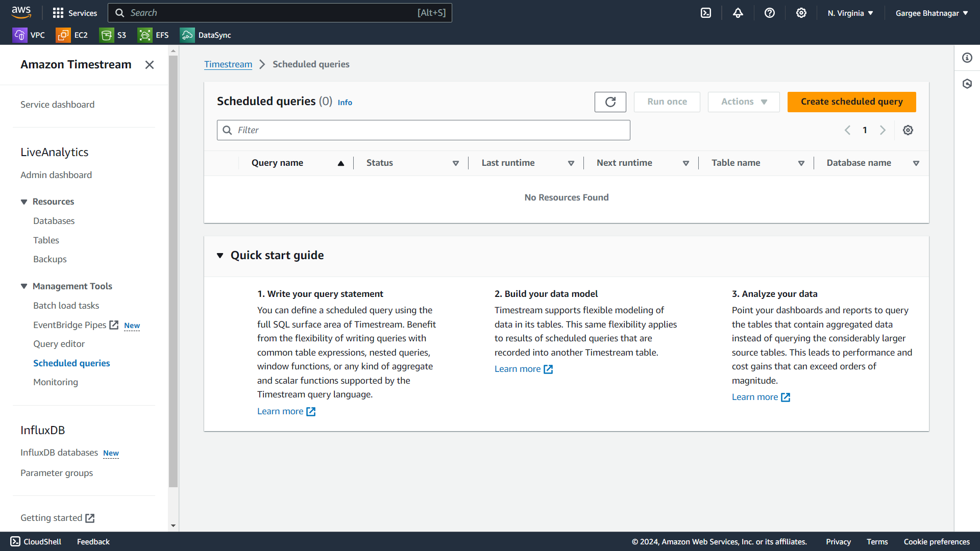
Task: Open the DataSync service shortcut
Action: click(206, 35)
